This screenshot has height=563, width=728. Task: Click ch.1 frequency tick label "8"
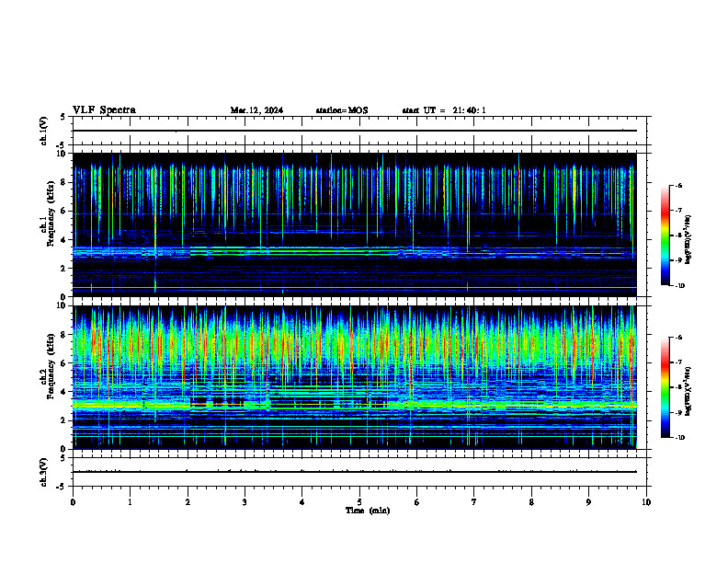[x=64, y=182]
